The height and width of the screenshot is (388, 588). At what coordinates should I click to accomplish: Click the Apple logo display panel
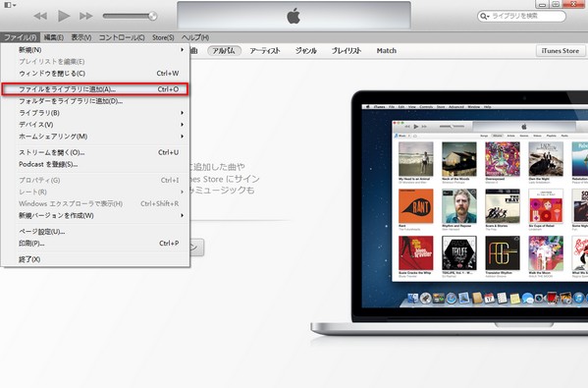(x=294, y=16)
